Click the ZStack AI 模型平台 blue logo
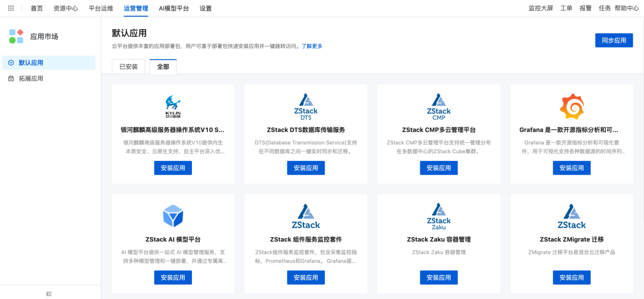The width and height of the screenshot is (644, 299). point(173,216)
